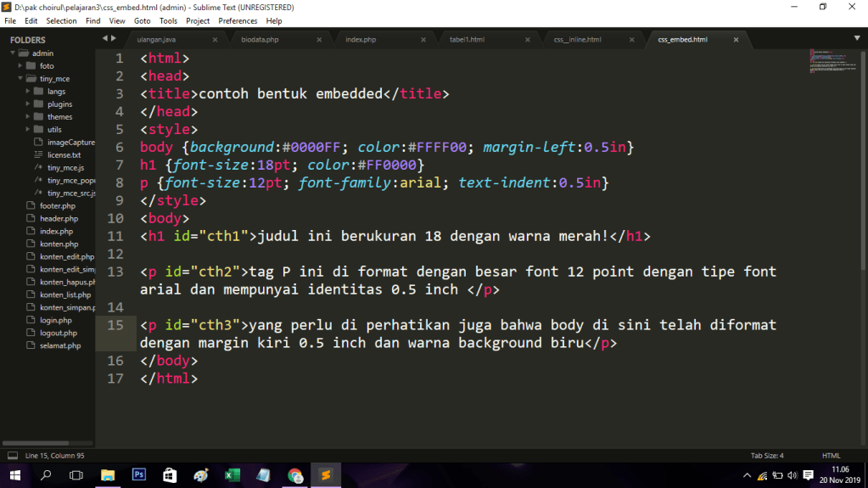Open login.php in the sidebar
Viewport: 868px width, 488px height.
click(x=56, y=321)
